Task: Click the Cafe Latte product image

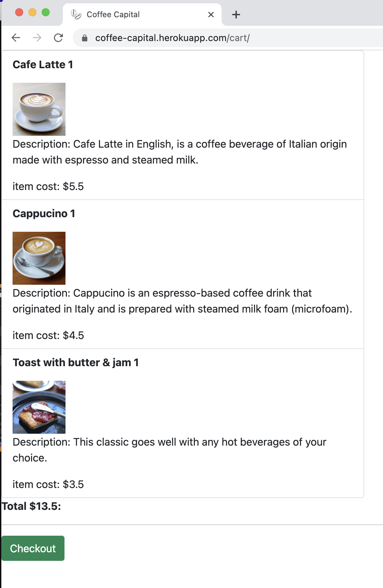Action: point(39,109)
